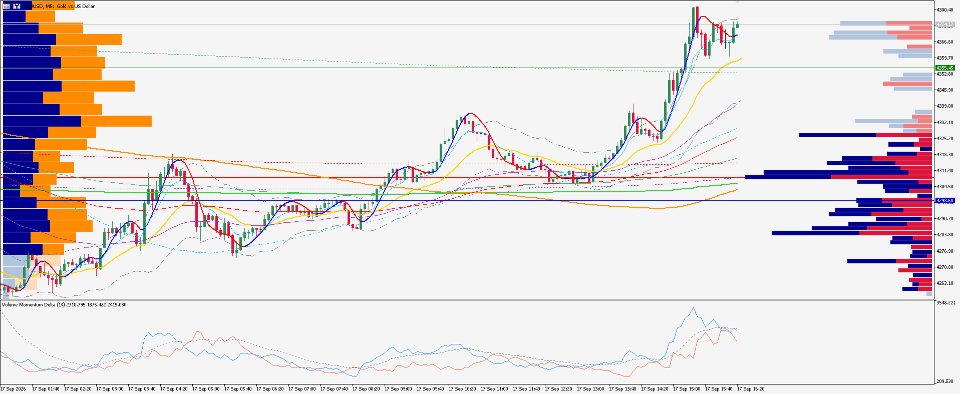The width and height of the screenshot is (960, 394).
Task: Click the 'Gold vs US Dollar' chart title
Action: [75, 6]
